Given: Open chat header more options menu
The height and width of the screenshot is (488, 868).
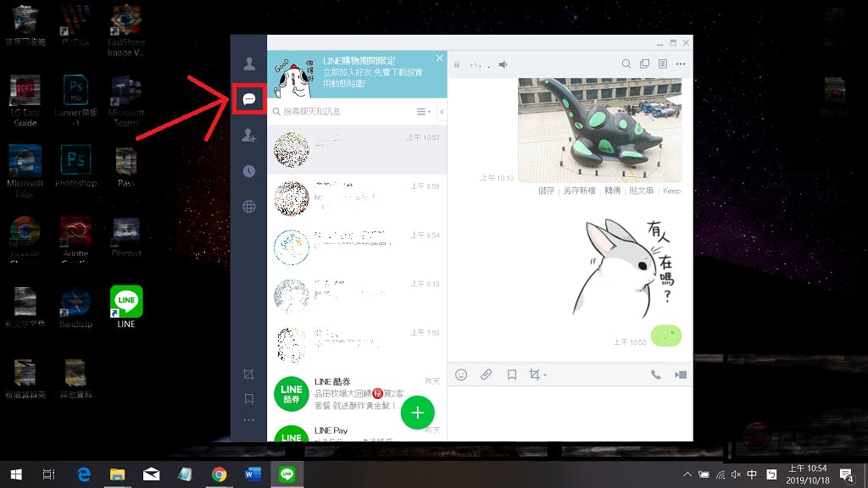Looking at the screenshot, I should point(681,64).
